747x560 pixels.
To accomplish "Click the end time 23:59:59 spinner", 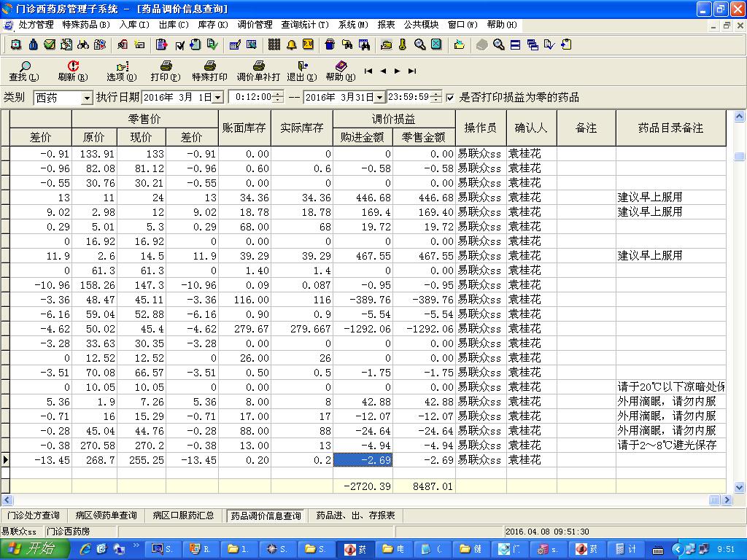I will [436, 97].
